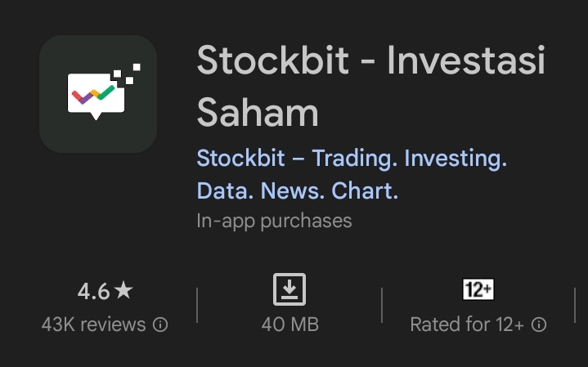Click the star icon next to 4.6
Image resolution: width=588 pixels, height=367 pixels.
click(x=123, y=290)
